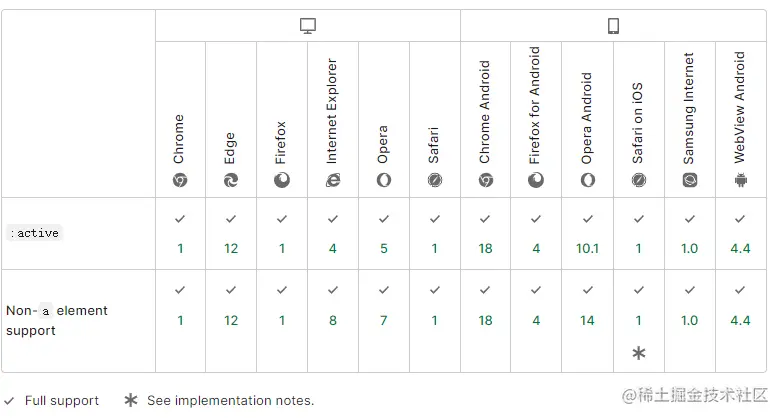This screenshot has width=782, height=418.
Task: Click the asterisk under Safari on iOS
Action: pyautogui.click(x=638, y=352)
